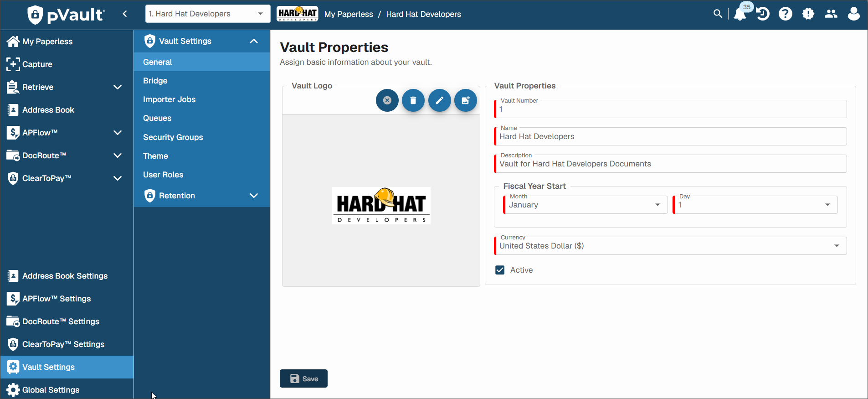Click the ClearToPay Settings shield icon
The height and width of the screenshot is (399, 868).
[x=13, y=344]
